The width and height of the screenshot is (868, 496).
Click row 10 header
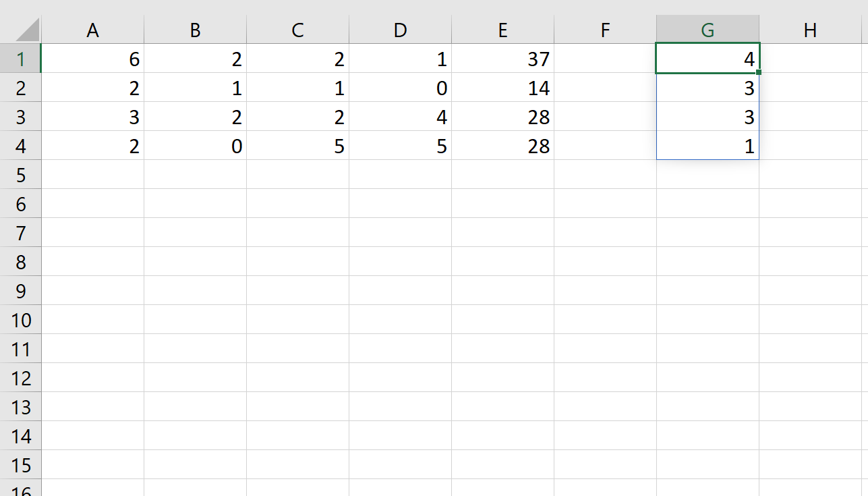[x=20, y=320]
